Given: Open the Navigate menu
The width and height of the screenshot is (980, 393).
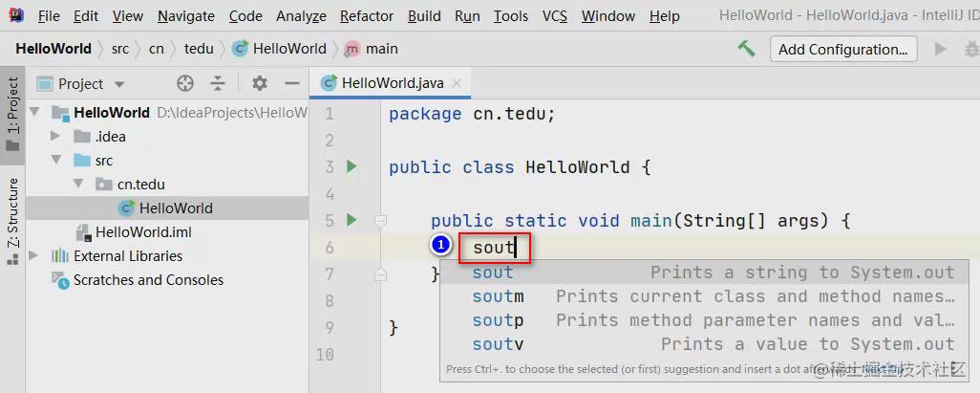Looking at the screenshot, I should (185, 15).
